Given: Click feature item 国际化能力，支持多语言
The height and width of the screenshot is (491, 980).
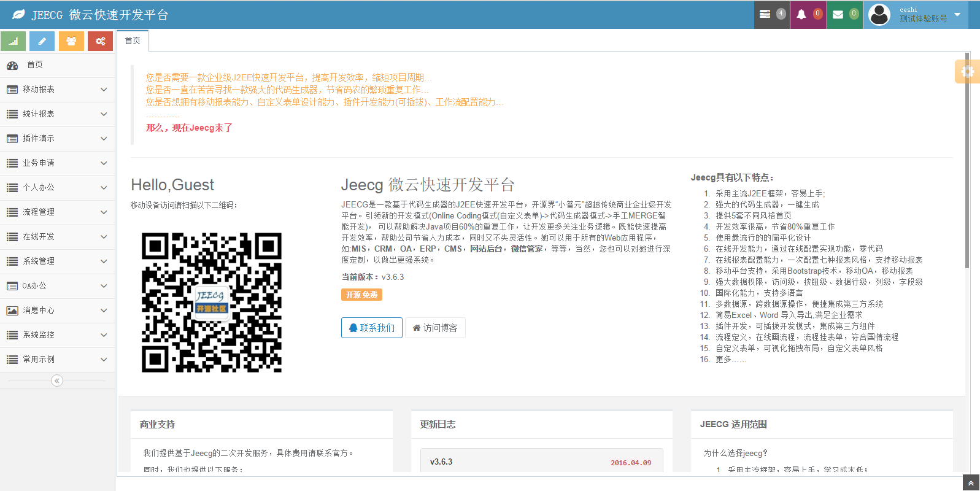Looking at the screenshot, I should pyautogui.click(x=759, y=293).
